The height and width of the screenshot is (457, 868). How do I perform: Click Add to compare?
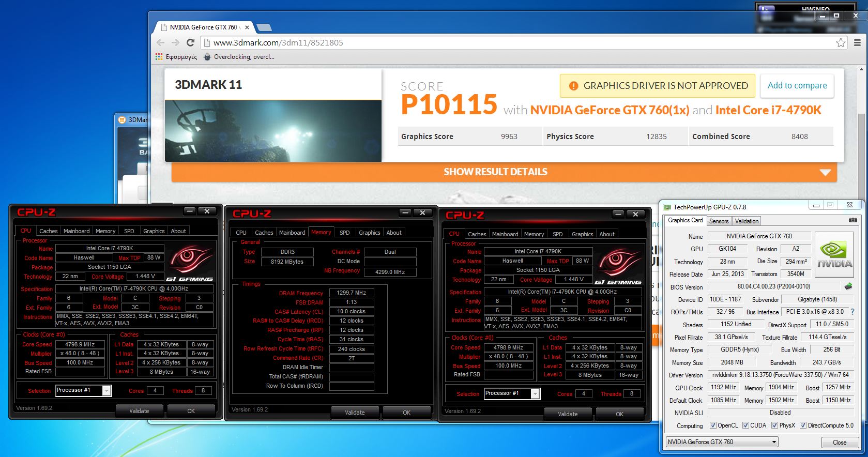coord(797,86)
